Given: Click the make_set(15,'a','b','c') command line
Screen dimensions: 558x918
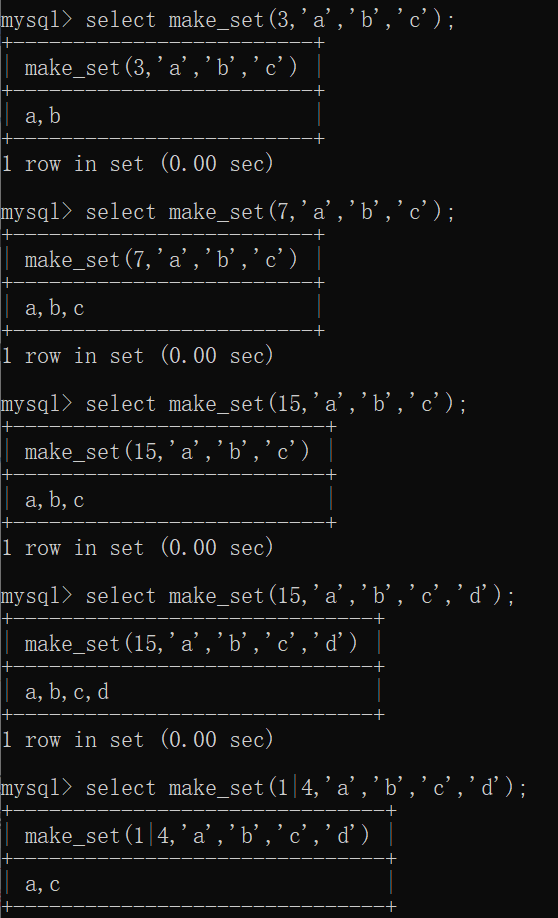Looking at the screenshot, I should pyautogui.click(x=233, y=404).
